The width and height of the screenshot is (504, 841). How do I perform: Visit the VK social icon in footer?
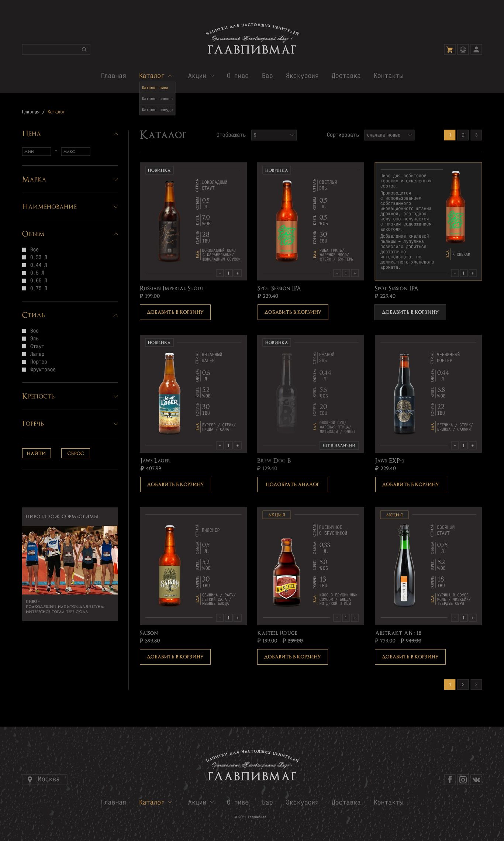pyautogui.click(x=476, y=779)
